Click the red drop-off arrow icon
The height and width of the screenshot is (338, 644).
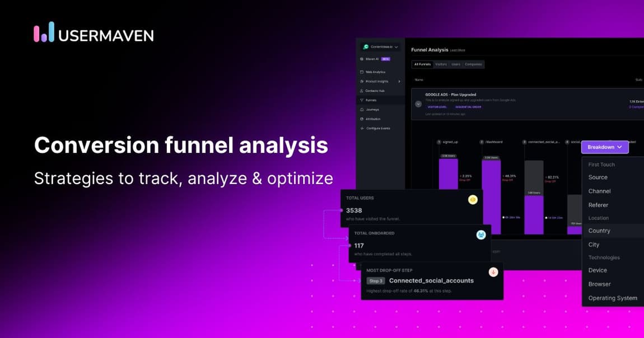tap(493, 271)
